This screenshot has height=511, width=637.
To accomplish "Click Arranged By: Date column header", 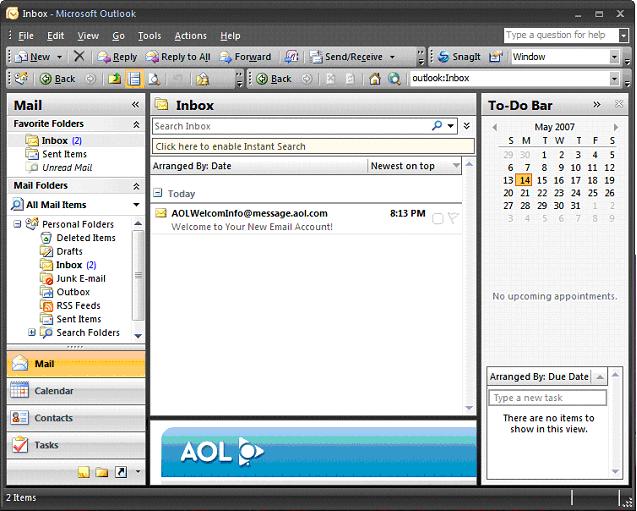I will click(x=259, y=166).
